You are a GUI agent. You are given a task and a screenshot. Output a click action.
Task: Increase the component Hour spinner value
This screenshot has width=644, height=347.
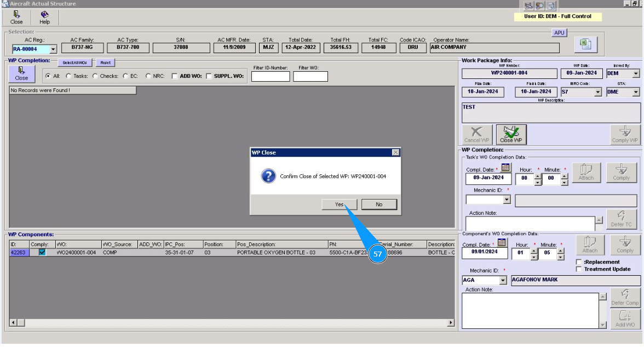(534, 251)
